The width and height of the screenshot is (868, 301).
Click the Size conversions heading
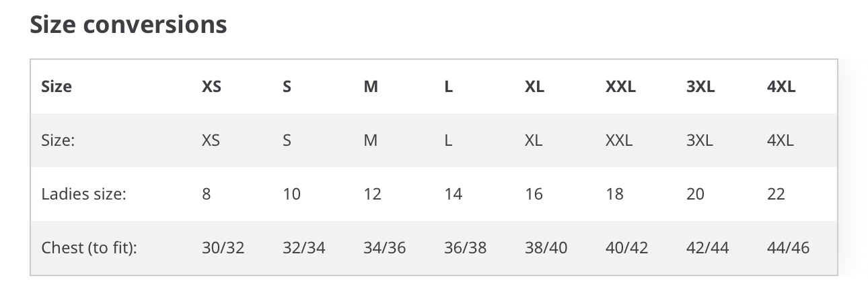click(x=129, y=25)
